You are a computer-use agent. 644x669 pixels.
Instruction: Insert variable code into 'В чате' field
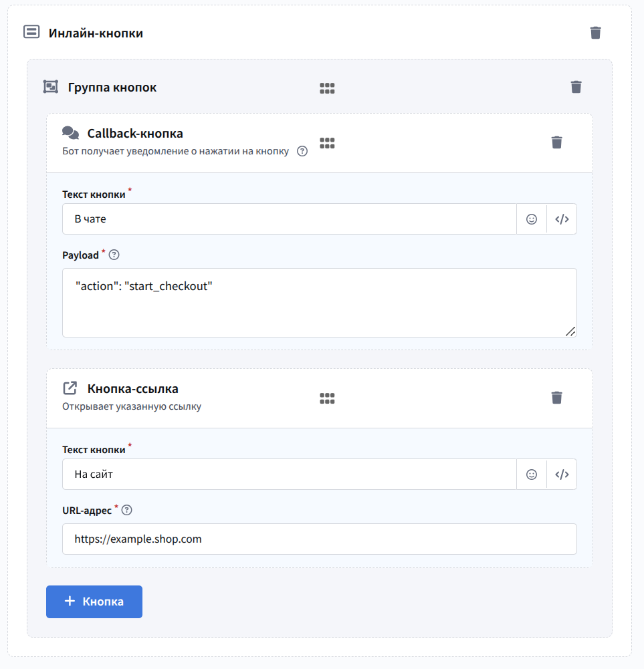[562, 219]
